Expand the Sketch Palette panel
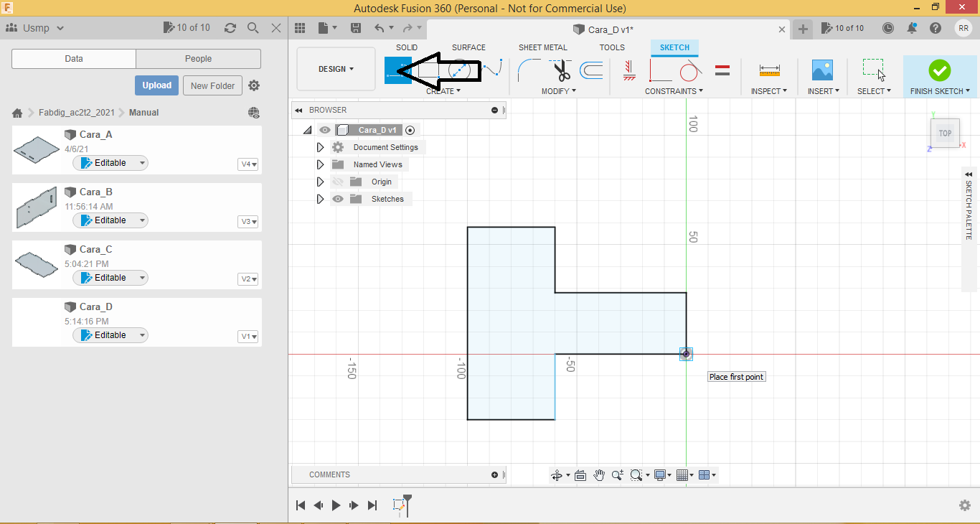This screenshot has width=980, height=524. (969, 174)
